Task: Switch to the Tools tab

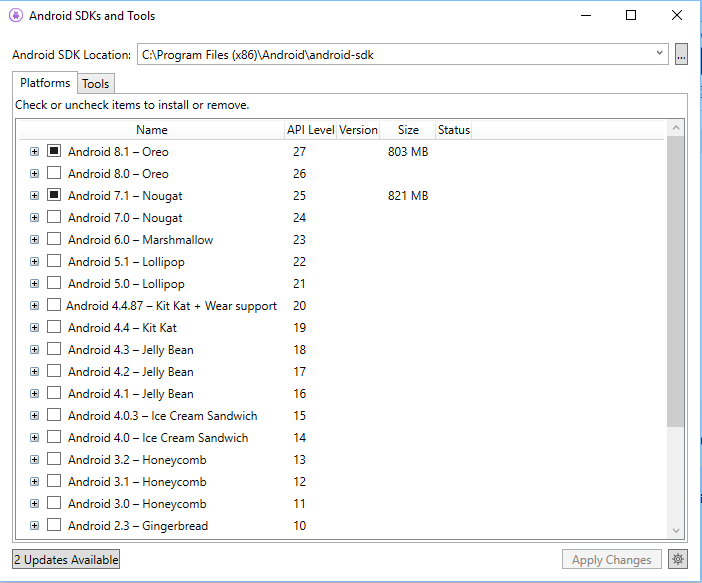Action: (96, 84)
